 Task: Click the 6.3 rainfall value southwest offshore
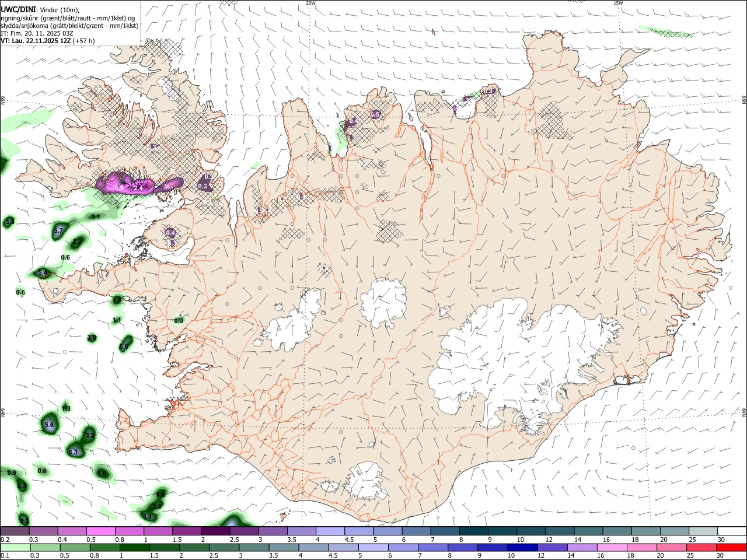[73, 452]
